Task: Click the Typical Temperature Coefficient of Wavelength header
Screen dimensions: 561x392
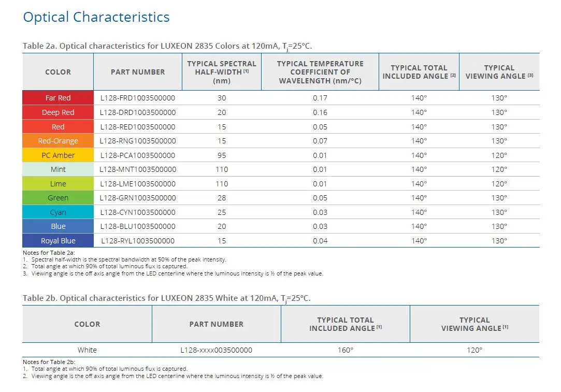Action: [320, 72]
